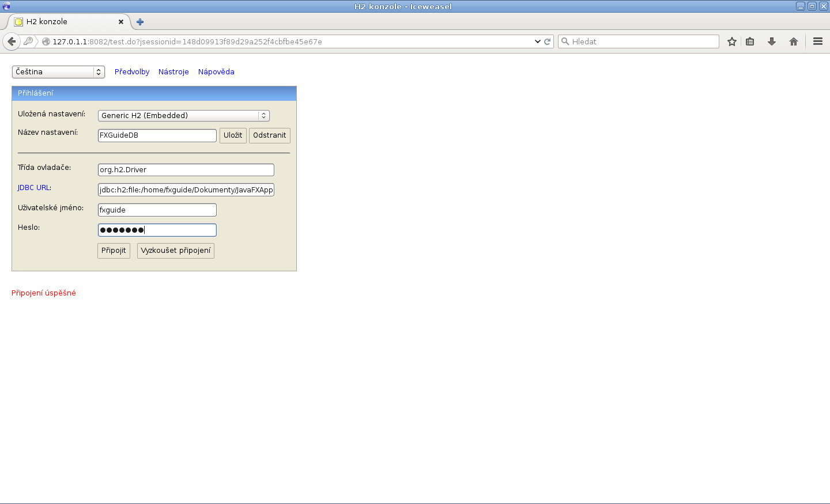Click the H2 konzole tab favicon
This screenshot has height=504, width=830.
(18, 22)
